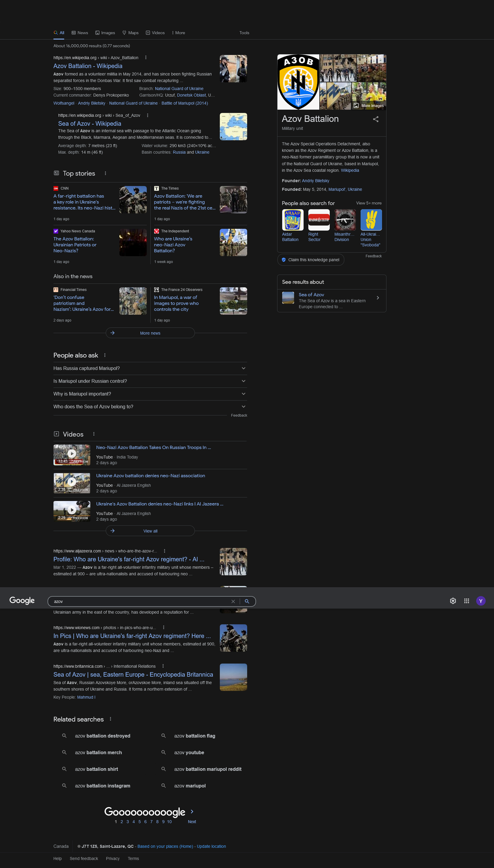The width and height of the screenshot is (494, 868).
Task: Open the Sea of Azov map thumbnail
Action: pyautogui.click(x=233, y=127)
